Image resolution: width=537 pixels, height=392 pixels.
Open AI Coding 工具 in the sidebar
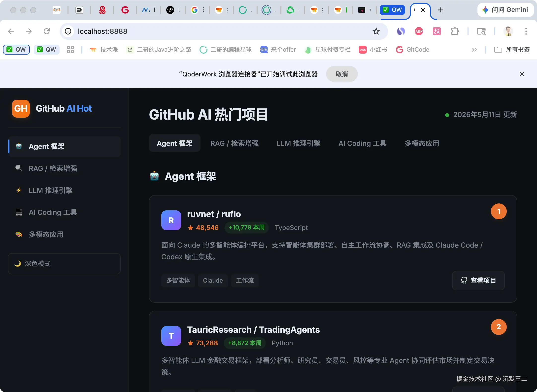(64, 212)
